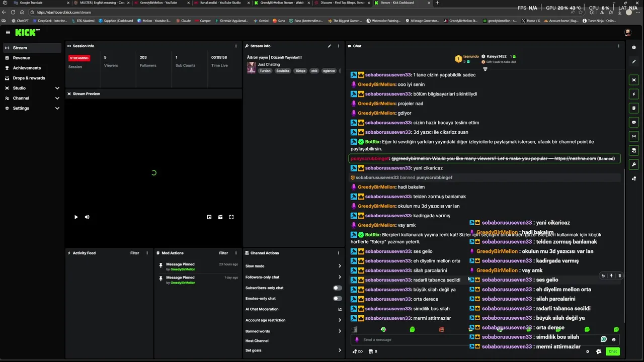Mute the stream preview volume
This screenshot has width=644, height=362.
[87, 217]
